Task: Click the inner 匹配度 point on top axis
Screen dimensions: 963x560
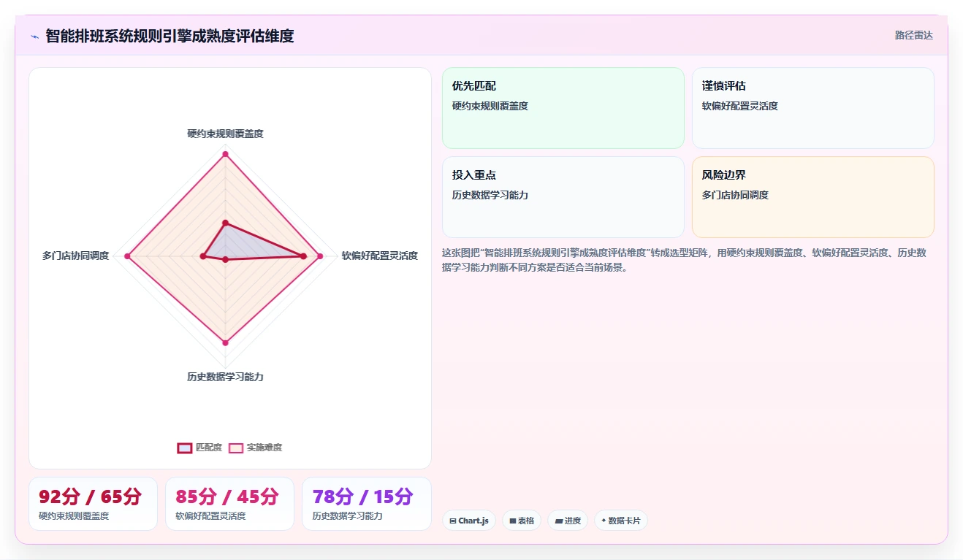Action: (225, 223)
